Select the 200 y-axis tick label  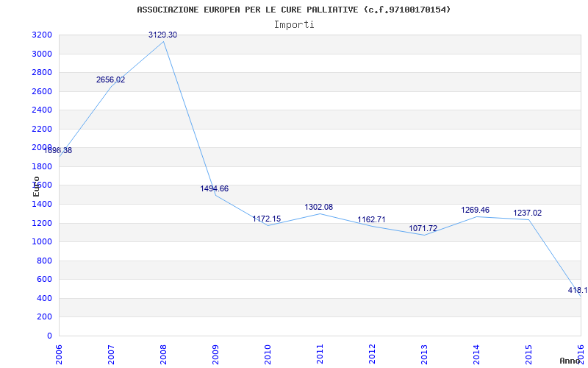coord(44,317)
